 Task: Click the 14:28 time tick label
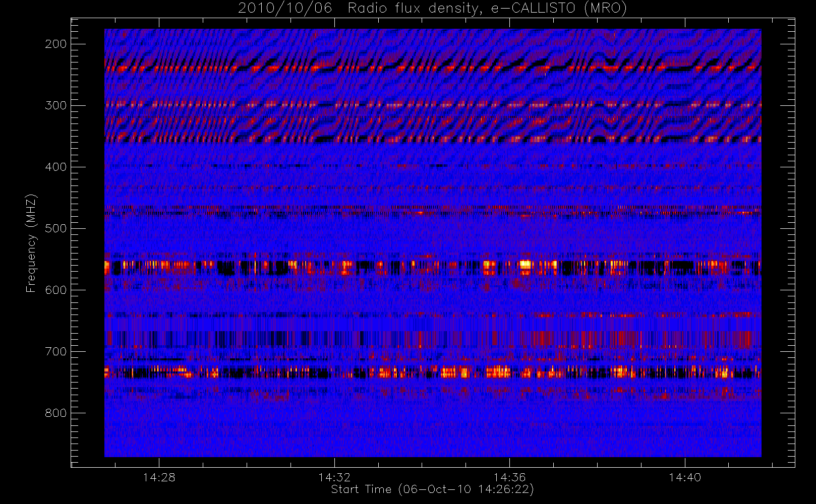(x=159, y=477)
